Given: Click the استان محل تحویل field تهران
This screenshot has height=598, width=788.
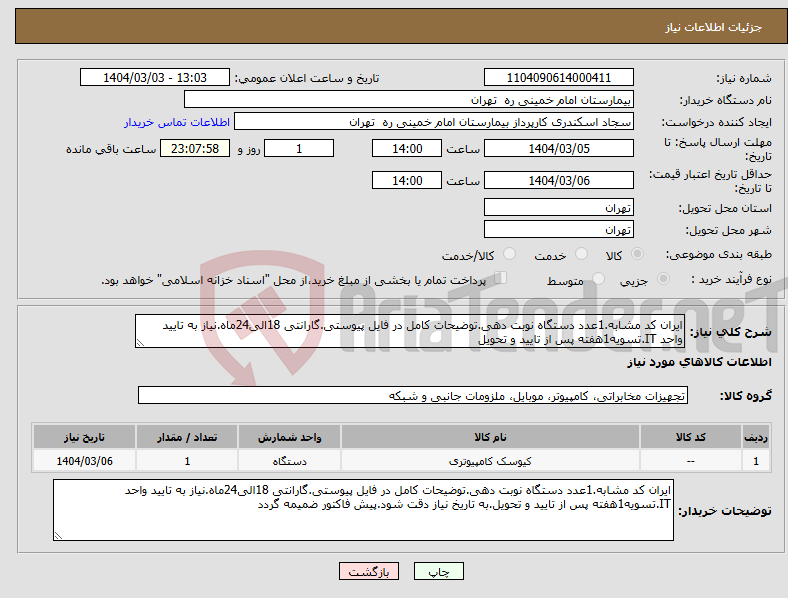Looking at the screenshot, I should pos(559,207).
